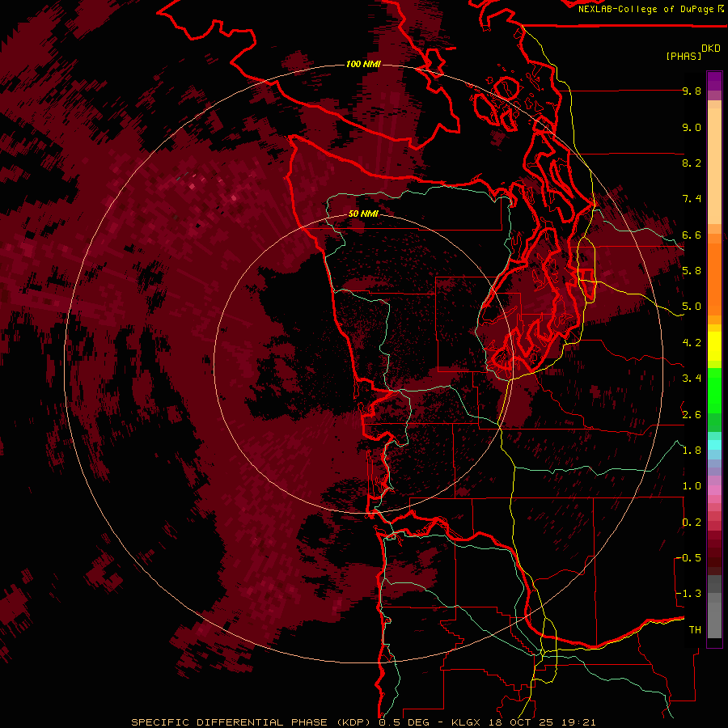Pick the cyan band on the color scale
Viewport: 728px width, 728px height.
714,445
